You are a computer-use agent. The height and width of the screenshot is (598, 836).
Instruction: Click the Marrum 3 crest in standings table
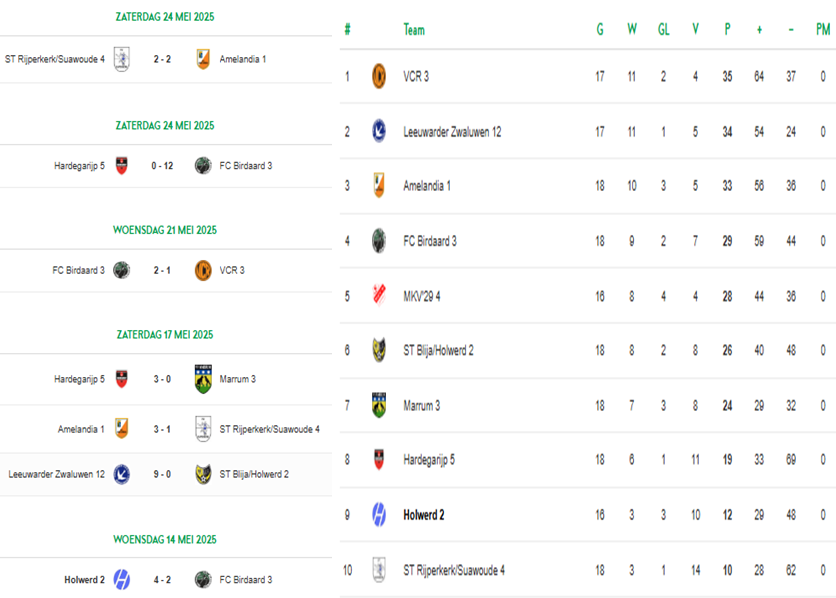pyautogui.click(x=379, y=405)
